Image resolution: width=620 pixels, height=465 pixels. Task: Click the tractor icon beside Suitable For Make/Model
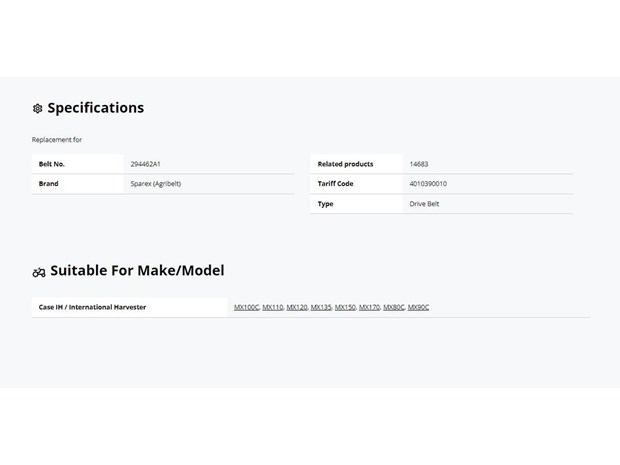(39, 272)
